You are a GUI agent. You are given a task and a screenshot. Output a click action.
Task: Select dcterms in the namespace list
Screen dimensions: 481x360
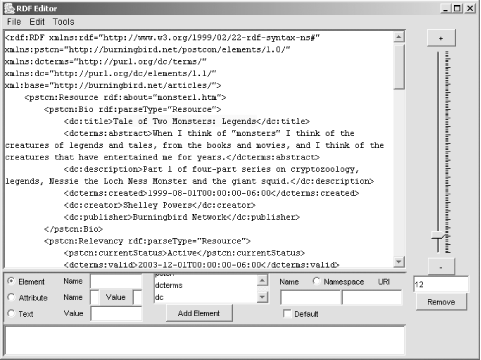[169, 285]
